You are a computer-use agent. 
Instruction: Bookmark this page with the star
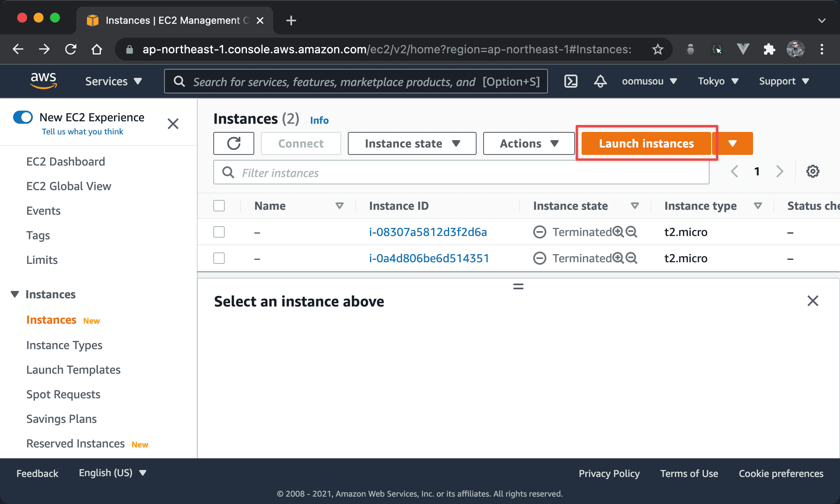point(658,50)
